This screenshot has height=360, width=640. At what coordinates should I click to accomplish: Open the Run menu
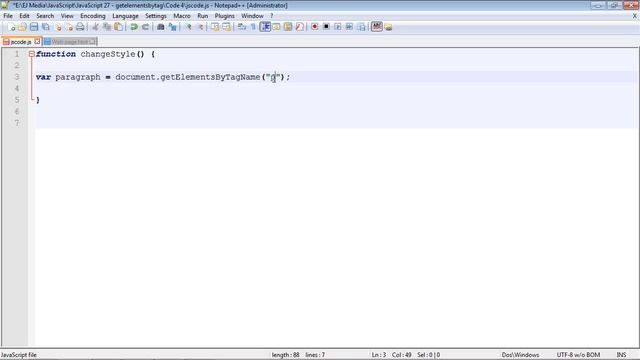[202, 16]
